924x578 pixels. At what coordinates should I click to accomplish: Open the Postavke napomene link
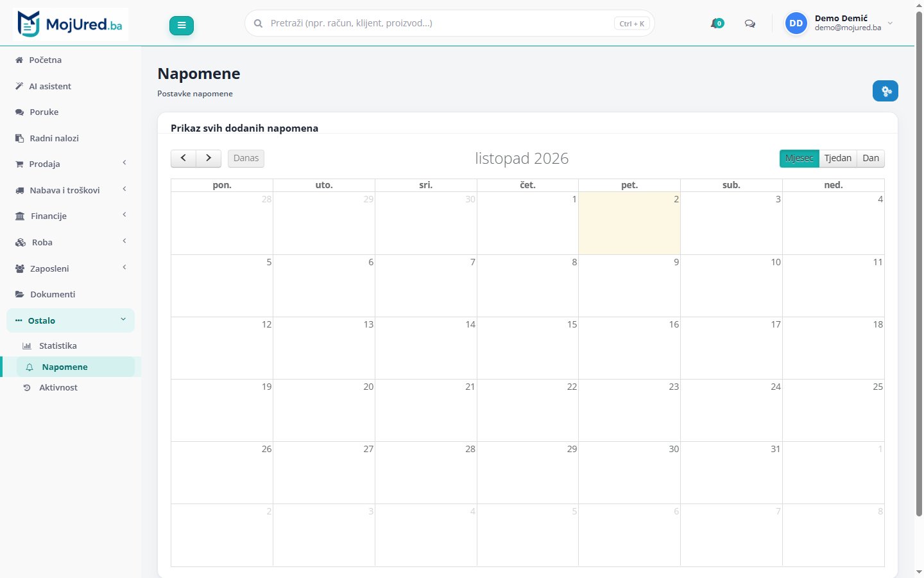pos(195,94)
